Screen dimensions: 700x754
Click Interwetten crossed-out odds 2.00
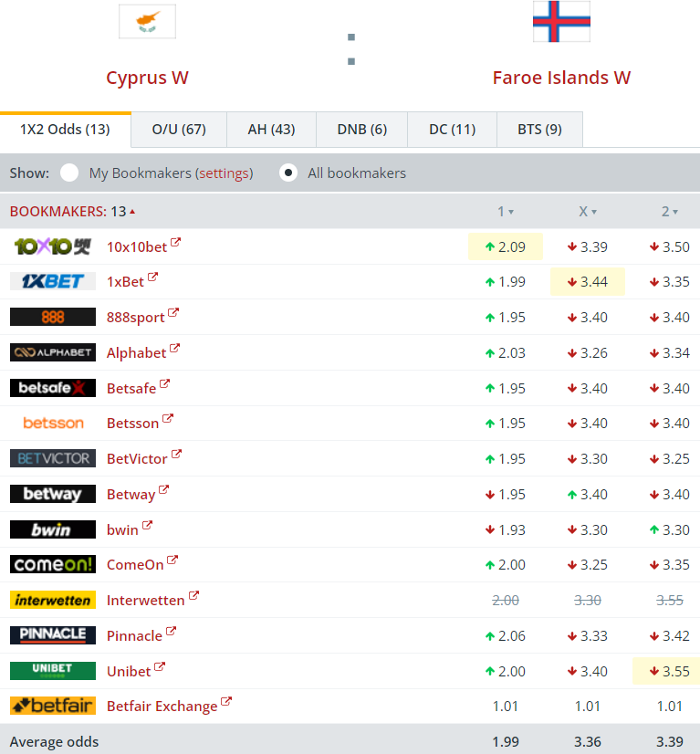506,600
